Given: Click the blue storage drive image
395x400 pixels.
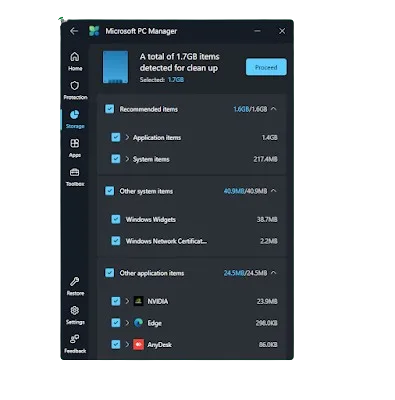Looking at the screenshot, I should click(115, 67).
